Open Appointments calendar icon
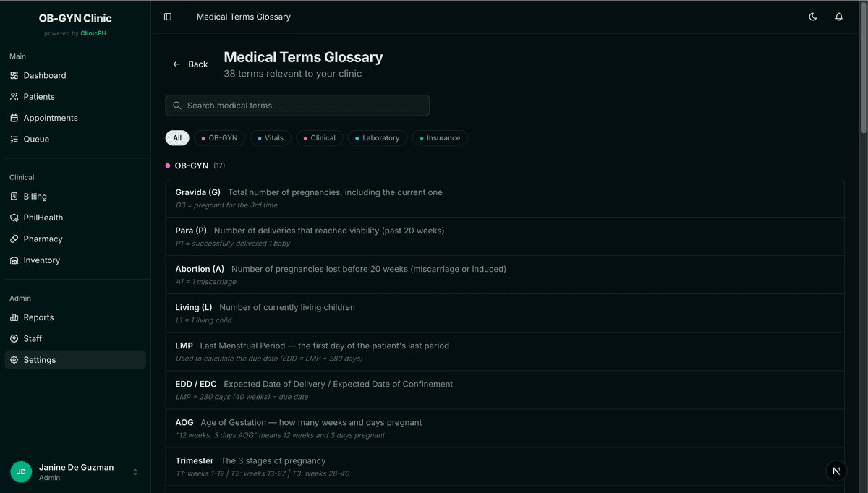This screenshot has height=493, width=868. 14,117
